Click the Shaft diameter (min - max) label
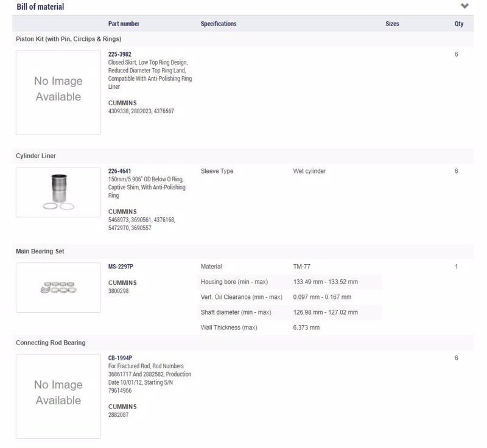Image resolution: width=487 pixels, height=448 pixels. point(236,312)
